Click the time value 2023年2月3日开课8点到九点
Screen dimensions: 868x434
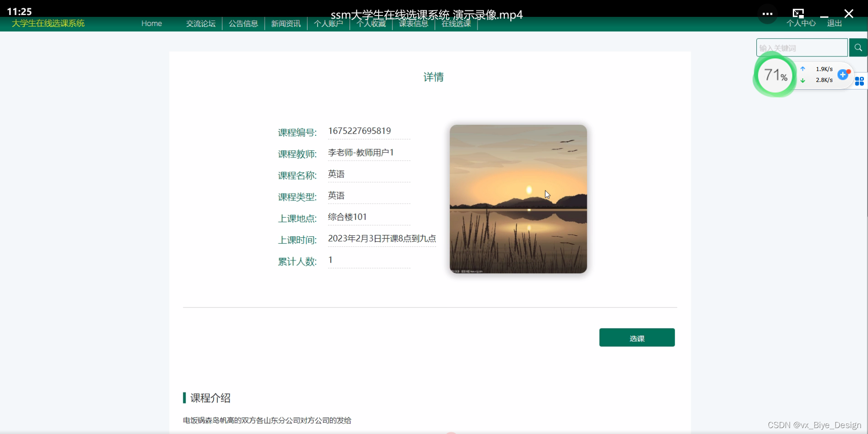(382, 238)
